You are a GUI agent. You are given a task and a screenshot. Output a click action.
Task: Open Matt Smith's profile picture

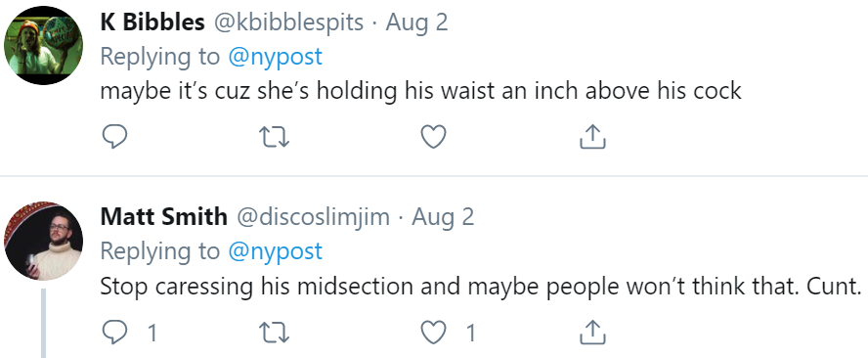pos(44,241)
